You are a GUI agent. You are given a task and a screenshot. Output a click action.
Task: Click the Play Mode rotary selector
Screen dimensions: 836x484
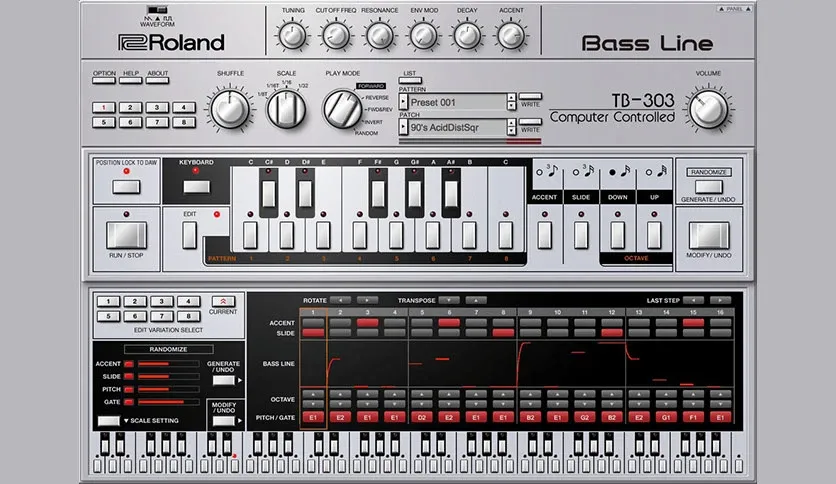click(x=342, y=109)
